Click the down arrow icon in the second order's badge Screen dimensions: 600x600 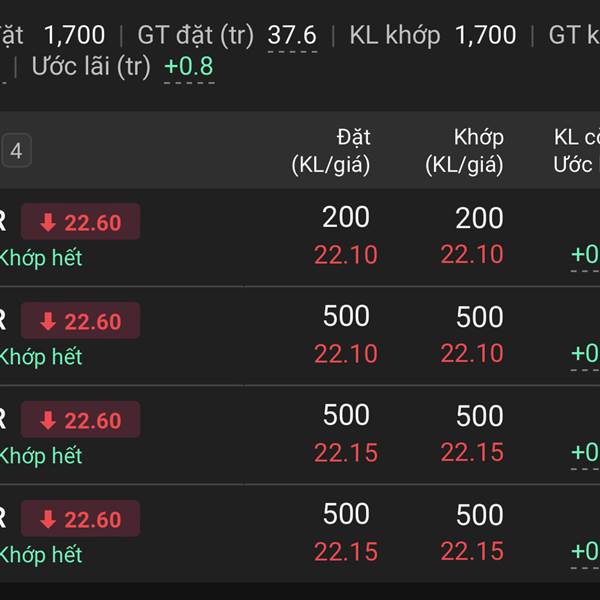47,322
